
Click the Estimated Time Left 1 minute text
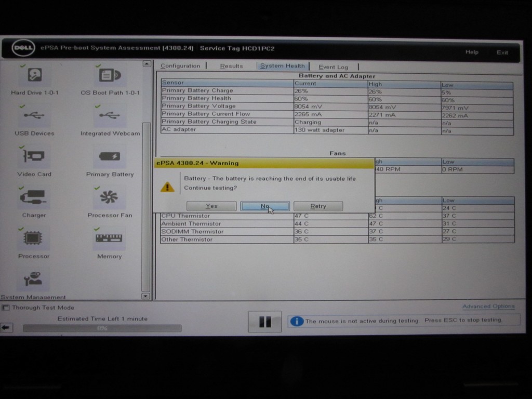(x=102, y=318)
